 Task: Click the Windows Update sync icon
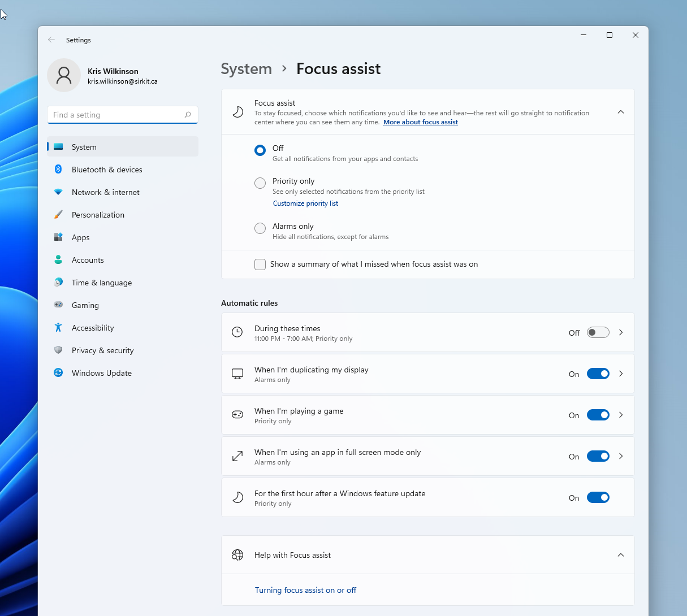58,373
